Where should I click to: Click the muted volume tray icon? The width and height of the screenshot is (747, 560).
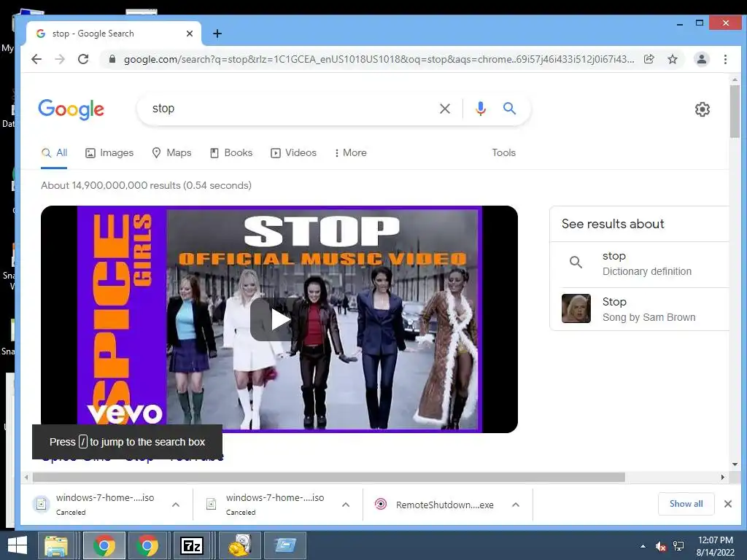[x=661, y=546]
